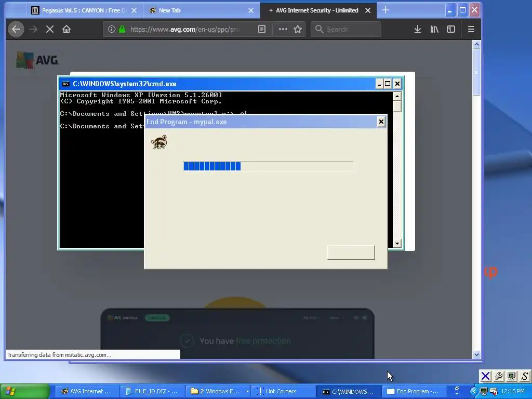Toggle the browser sidebar
This screenshot has height=399, width=532.
pos(451,29)
